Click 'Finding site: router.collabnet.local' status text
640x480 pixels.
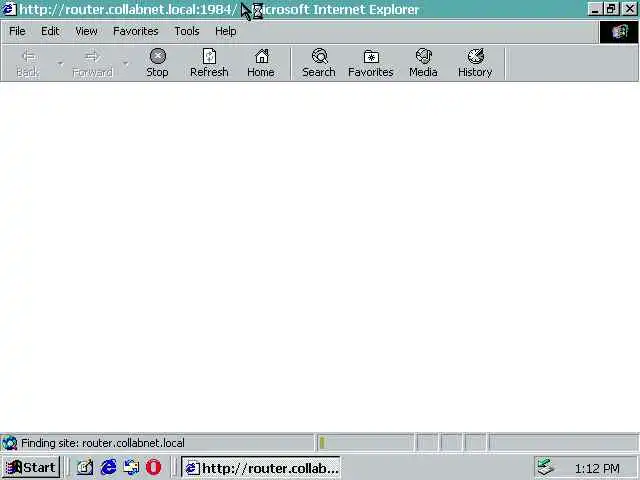[x=103, y=443]
